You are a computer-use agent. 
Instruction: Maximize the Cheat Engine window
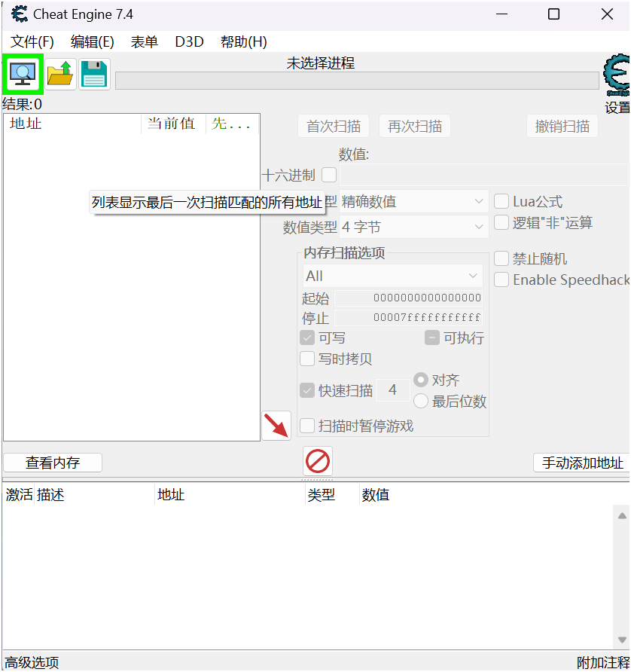pos(553,14)
